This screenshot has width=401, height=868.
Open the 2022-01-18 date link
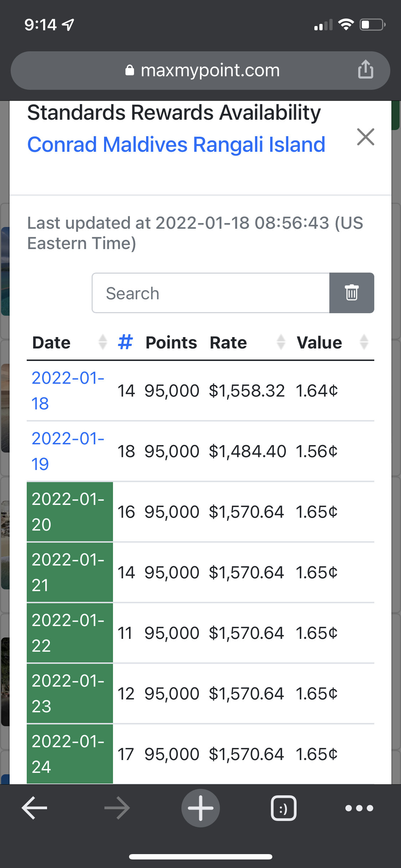(68, 391)
